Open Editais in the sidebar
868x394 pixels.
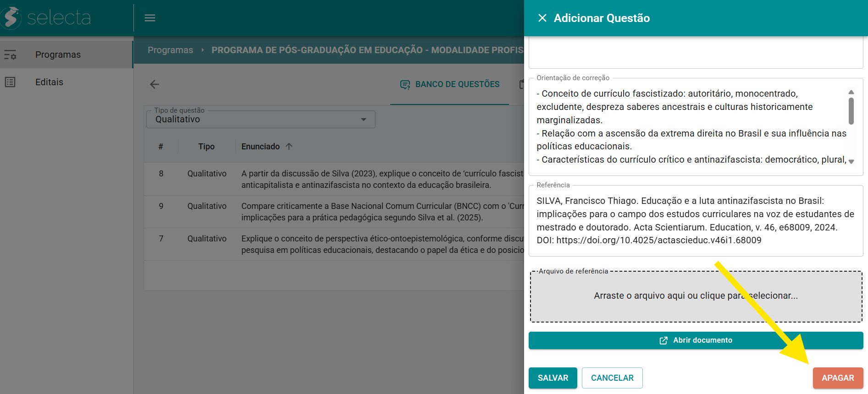point(49,82)
